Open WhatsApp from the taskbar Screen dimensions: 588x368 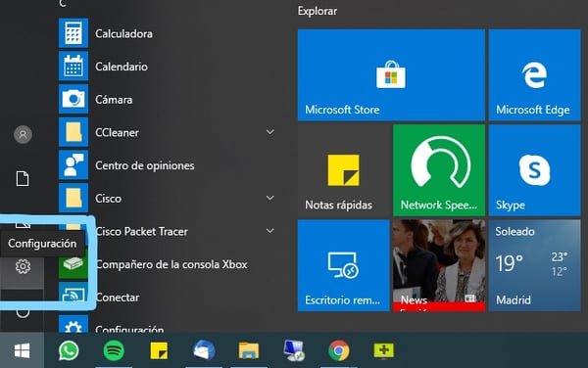pos(69,350)
